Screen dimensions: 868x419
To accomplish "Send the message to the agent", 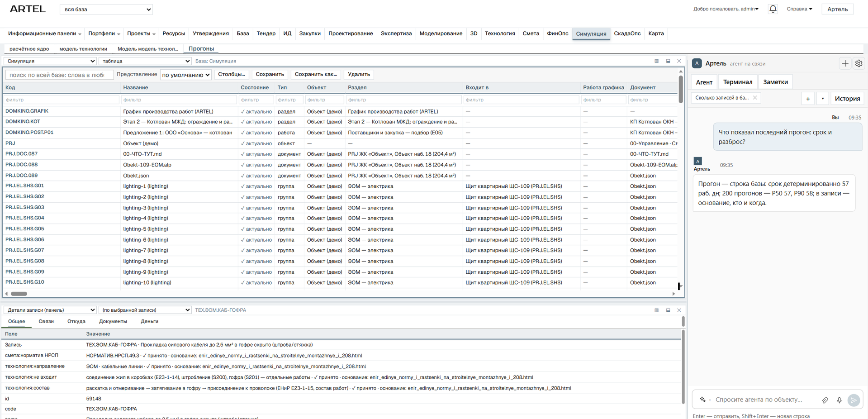I will [x=854, y=400].
